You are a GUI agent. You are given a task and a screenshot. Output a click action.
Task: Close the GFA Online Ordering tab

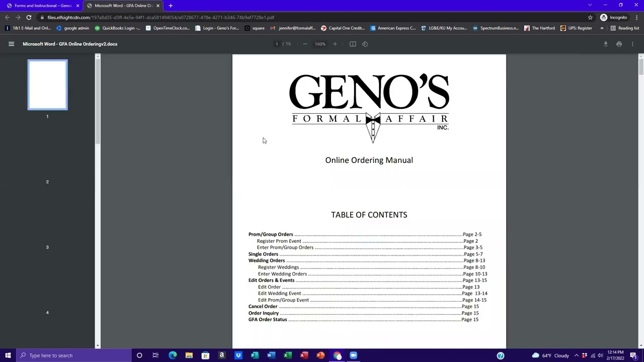pyautogui.click(x=158, y=6)
